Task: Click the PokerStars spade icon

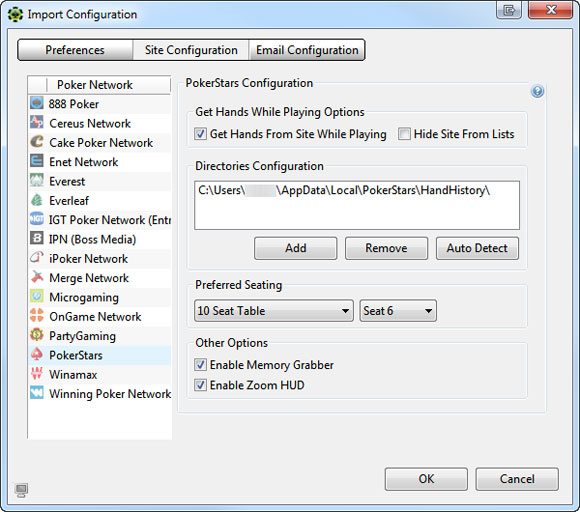Action: click(37, 354)
